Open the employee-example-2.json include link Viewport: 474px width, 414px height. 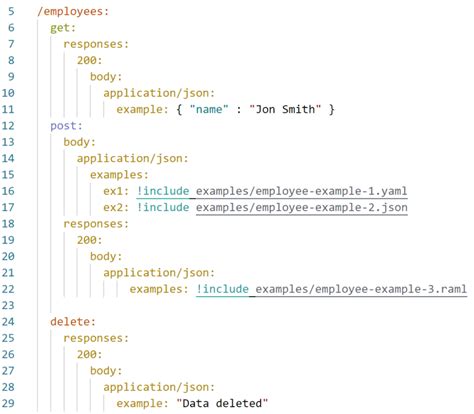301,208
